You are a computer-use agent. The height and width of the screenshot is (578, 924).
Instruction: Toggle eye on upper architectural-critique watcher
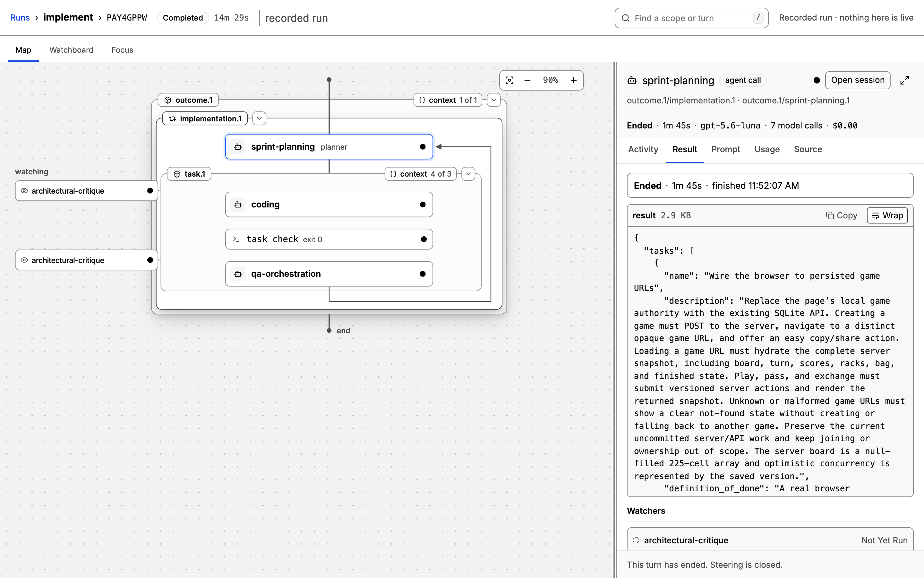tap(24, 191)
